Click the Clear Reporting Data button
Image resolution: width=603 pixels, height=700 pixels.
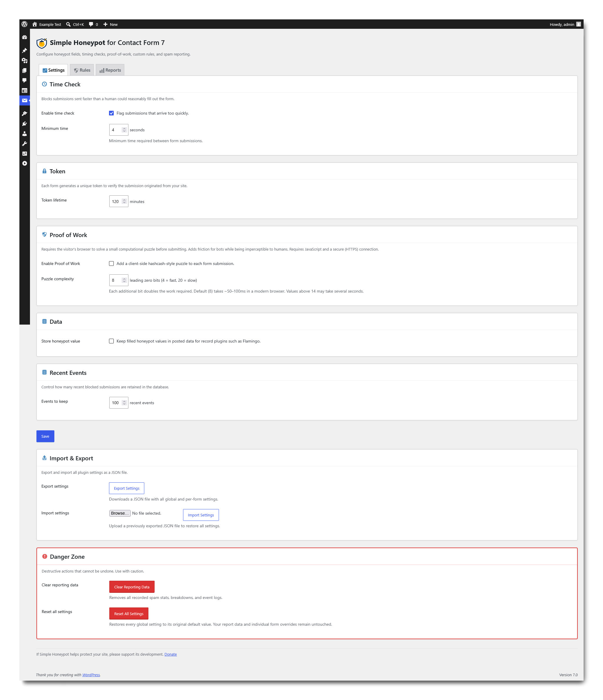132,587
